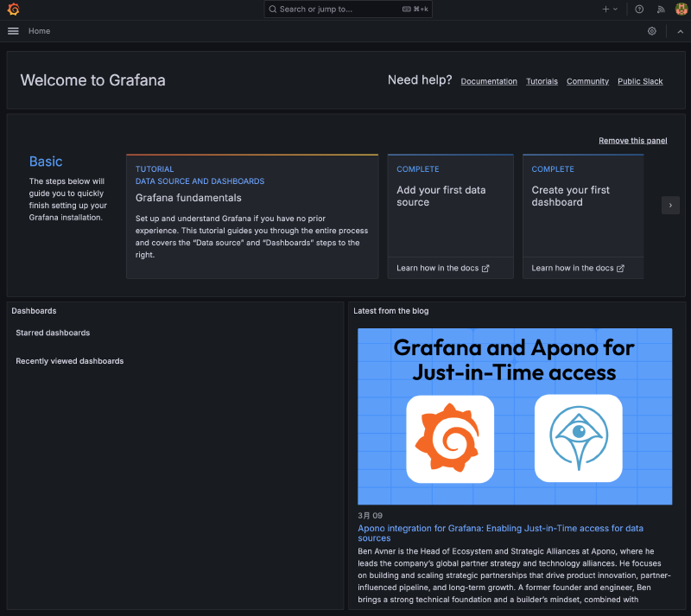Open the Public Slack link
Screen dimensions: 691x616
[x=640, y=81]
